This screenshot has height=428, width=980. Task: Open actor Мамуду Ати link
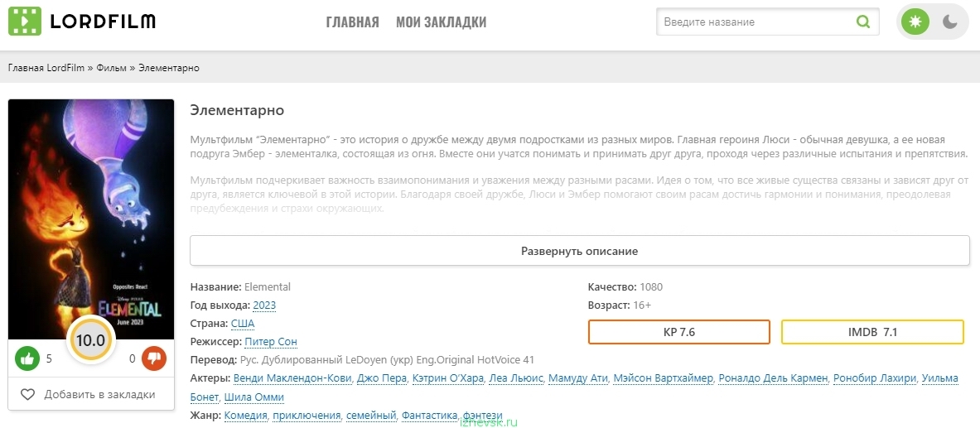[x=579, y=378]
